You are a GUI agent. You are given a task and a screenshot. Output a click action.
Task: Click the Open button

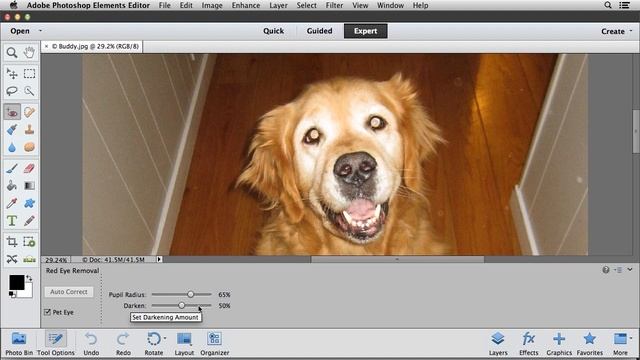20,31
